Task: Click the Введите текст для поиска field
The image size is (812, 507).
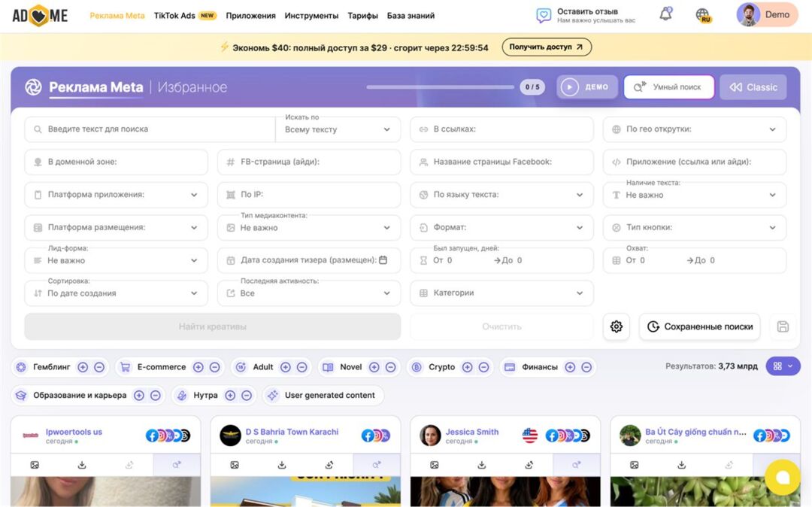Action: [x=150, y=129]
